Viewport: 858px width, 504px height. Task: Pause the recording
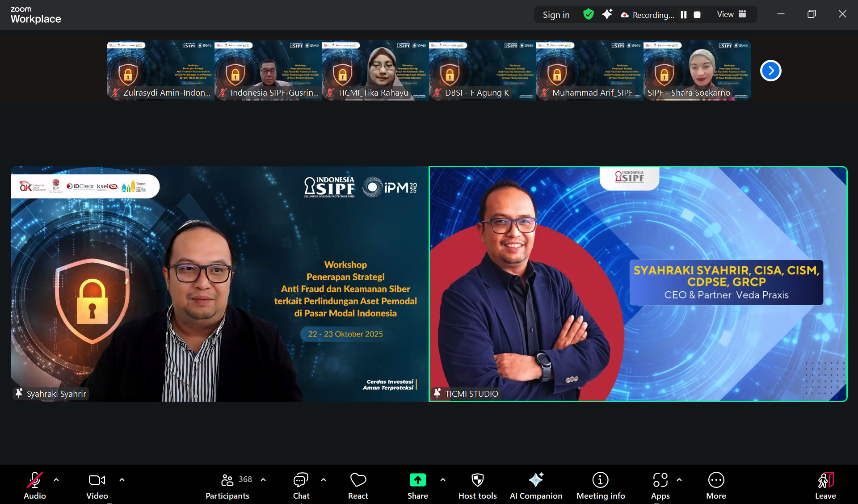pos(684,15)
